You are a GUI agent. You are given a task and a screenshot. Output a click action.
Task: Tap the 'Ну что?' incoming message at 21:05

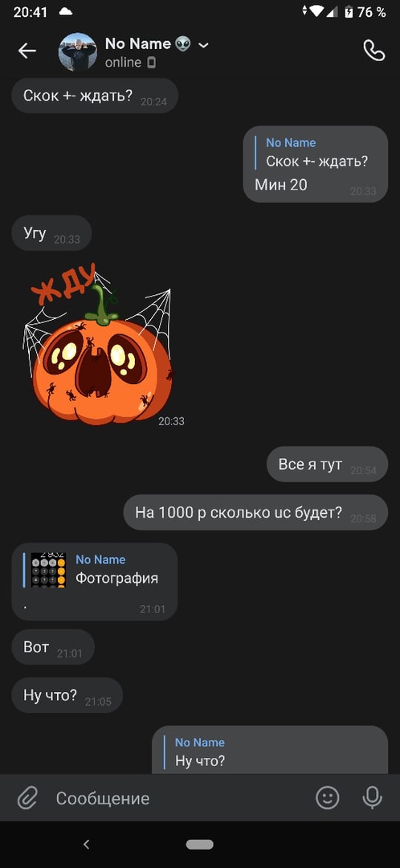(x=67, y=694)
